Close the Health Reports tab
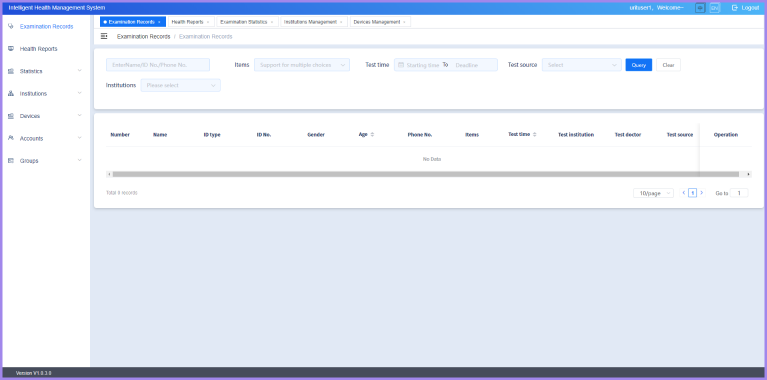The height and width of the screenshot is (380, 767). (x=207, y=22)
